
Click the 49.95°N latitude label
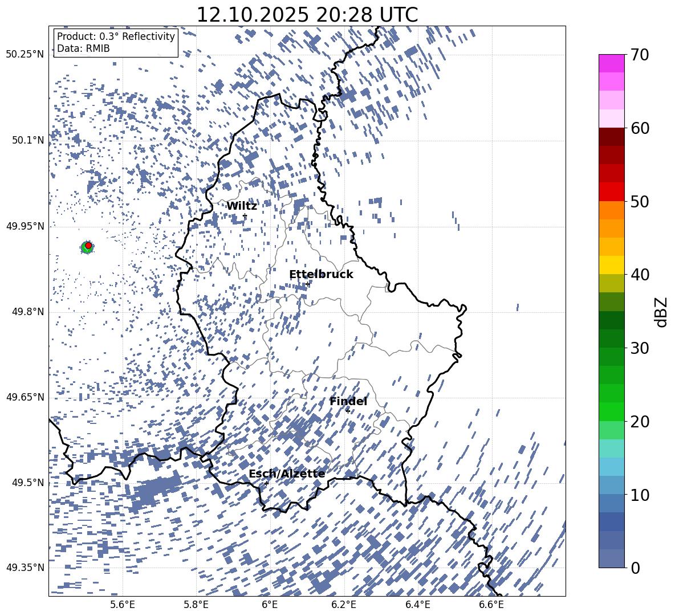tap(25, 226)
